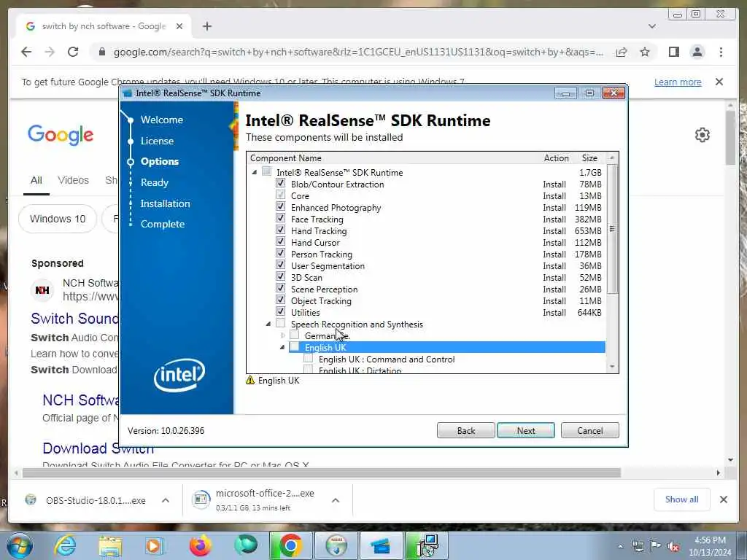
Task: Open Chrome three-dot menu
Action: (721, 52)
